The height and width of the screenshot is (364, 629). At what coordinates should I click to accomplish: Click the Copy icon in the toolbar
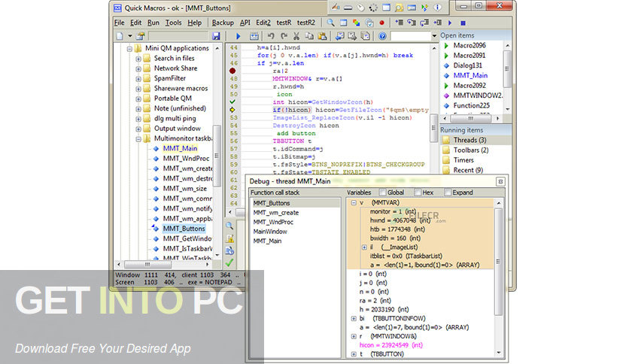309,36
